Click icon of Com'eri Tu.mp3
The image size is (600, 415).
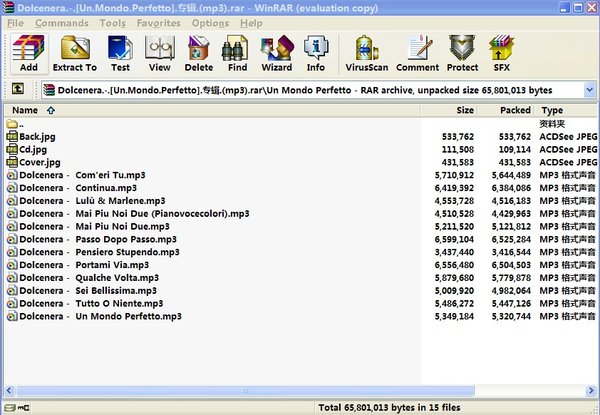click(12, 175)
